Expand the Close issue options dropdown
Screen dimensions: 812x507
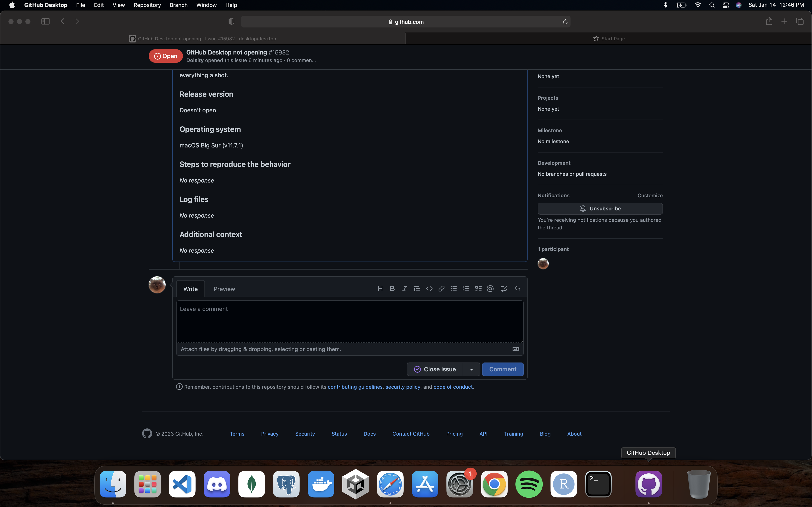point(471,369)
